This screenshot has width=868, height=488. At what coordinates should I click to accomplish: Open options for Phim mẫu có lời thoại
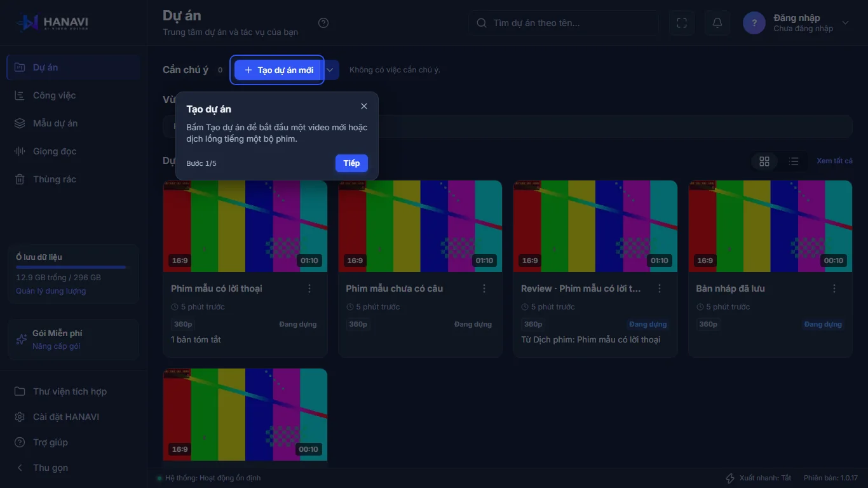[x=309, y=288]
